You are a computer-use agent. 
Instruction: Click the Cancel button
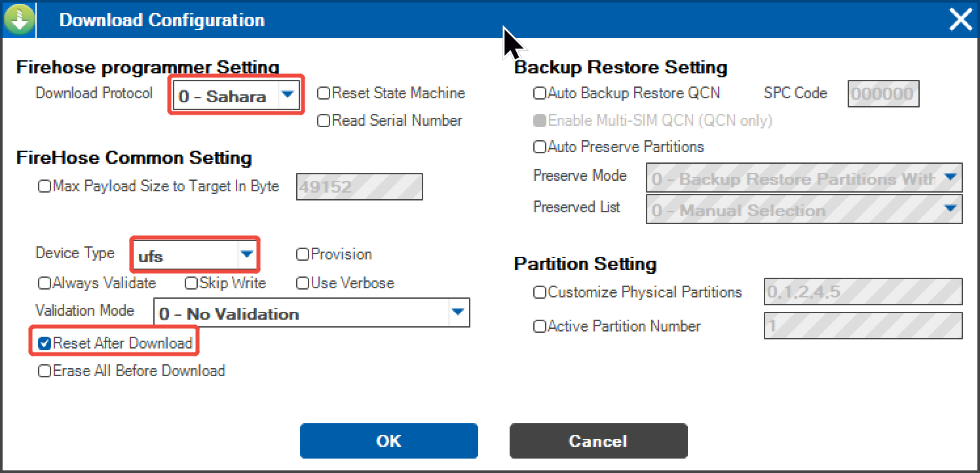598,441
